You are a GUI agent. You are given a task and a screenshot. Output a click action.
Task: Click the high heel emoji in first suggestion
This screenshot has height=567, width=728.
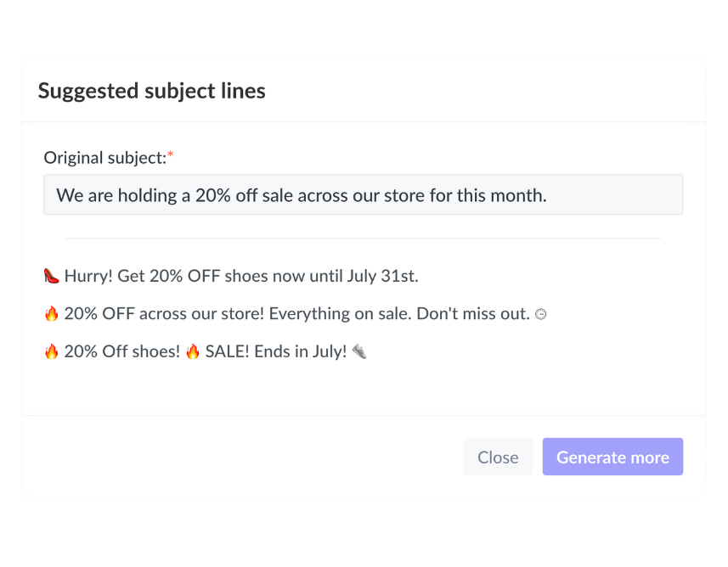click(51, 276)
